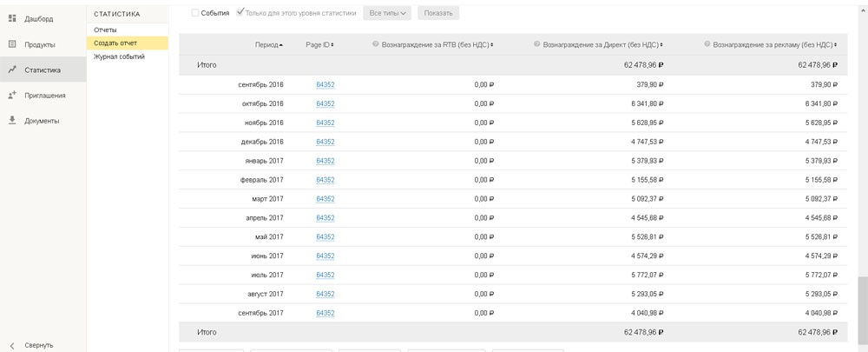
Task: Sort by Вознаграждение за рекламу column
Action: point(775,44)
